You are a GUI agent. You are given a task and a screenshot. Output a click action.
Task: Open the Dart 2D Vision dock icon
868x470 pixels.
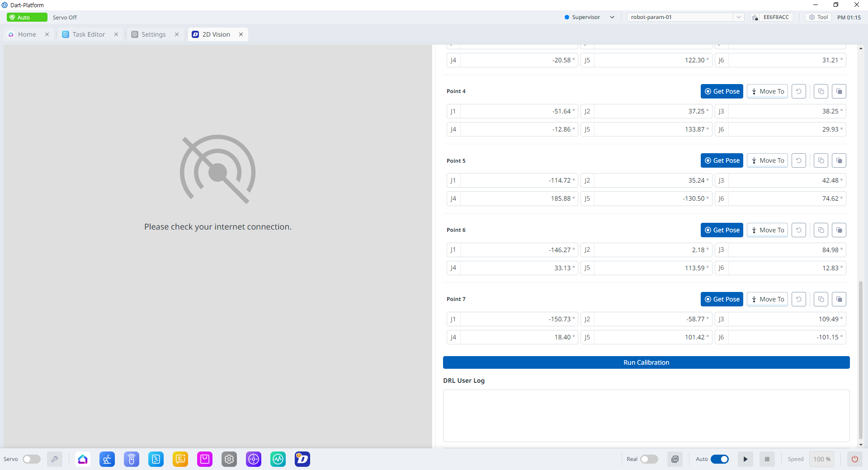click(x=302, y=459)
